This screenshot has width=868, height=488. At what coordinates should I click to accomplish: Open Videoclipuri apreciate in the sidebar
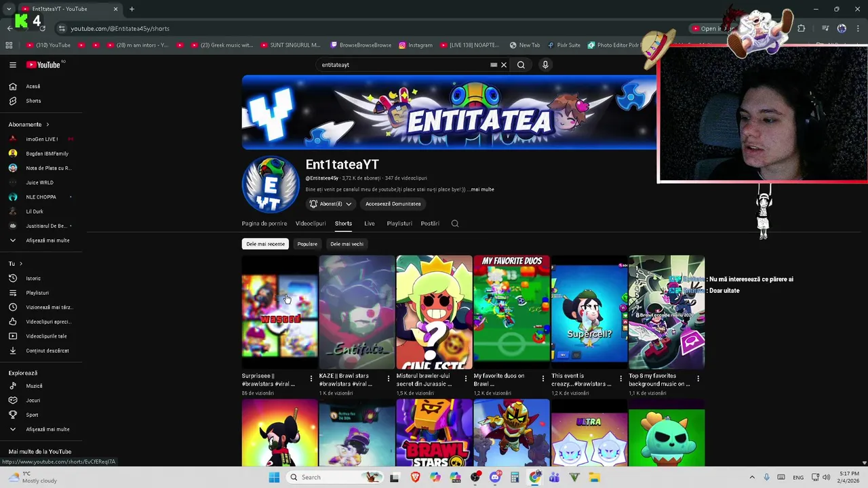tap(41, 322)
